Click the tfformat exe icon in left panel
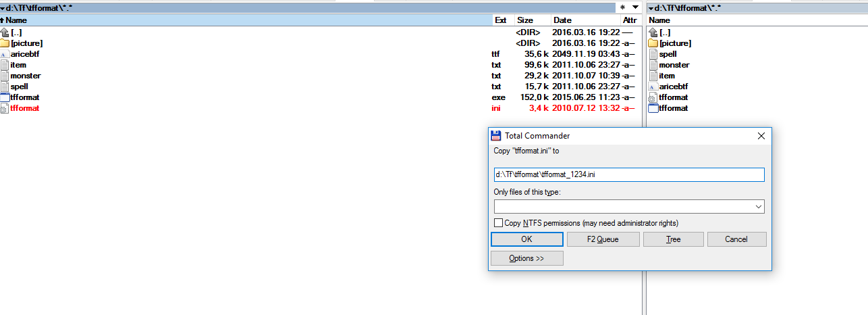868x315 pixels. pos(5,97)
